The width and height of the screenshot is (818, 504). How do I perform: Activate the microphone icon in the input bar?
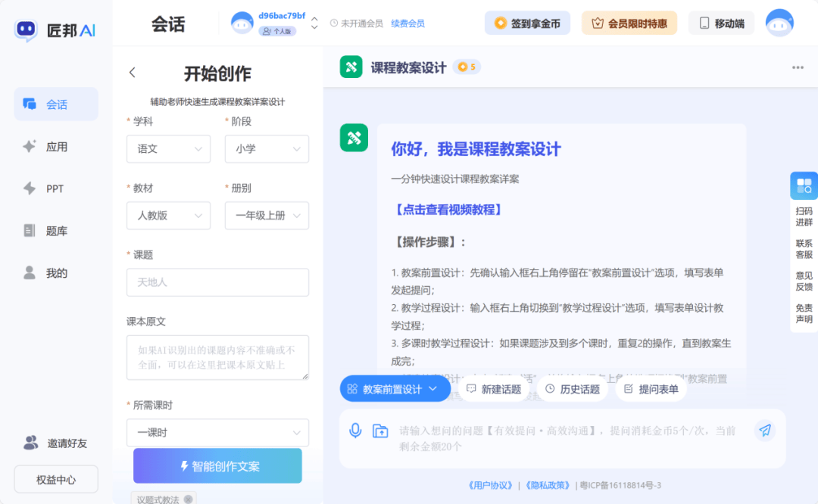click(354, 431)
